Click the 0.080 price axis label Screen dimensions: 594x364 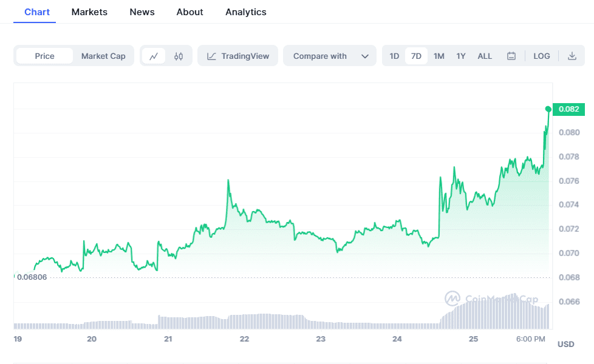coord(569,132)
